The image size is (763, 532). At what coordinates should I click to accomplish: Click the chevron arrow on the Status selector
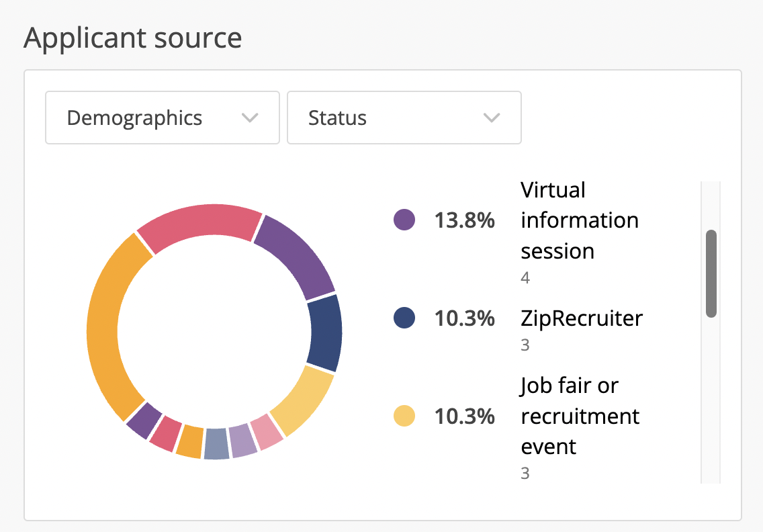(x=491, y=118)
